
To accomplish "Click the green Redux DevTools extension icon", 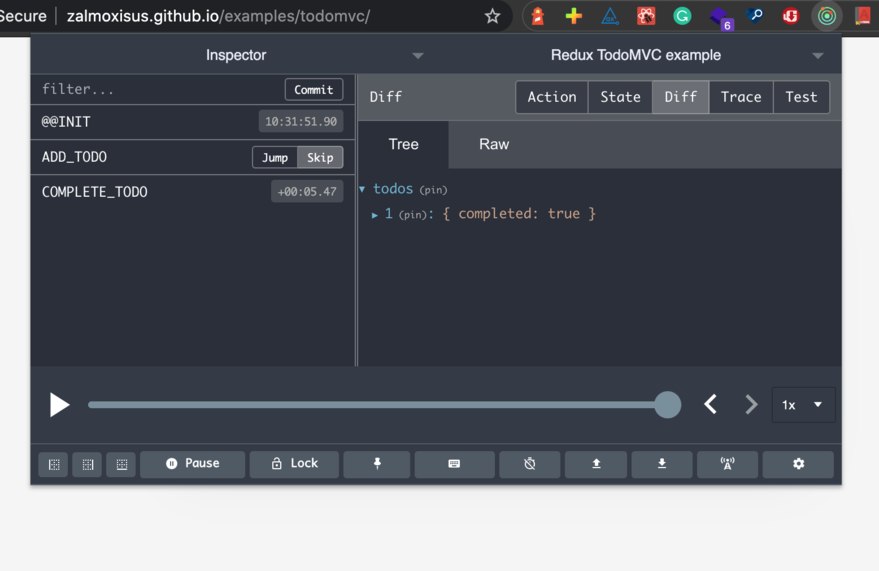I will pos(826,16).
